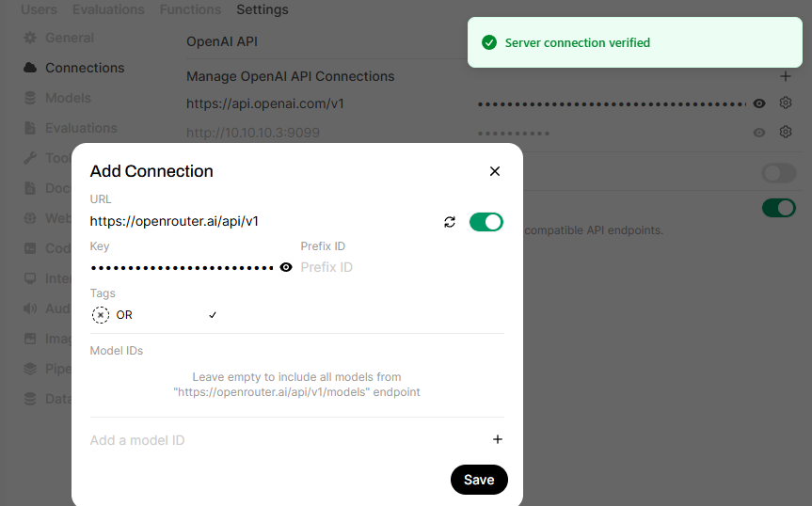Open the General settings section
Image resolution: width=812 pixels, height=506 pixels.
coord(70,38)
